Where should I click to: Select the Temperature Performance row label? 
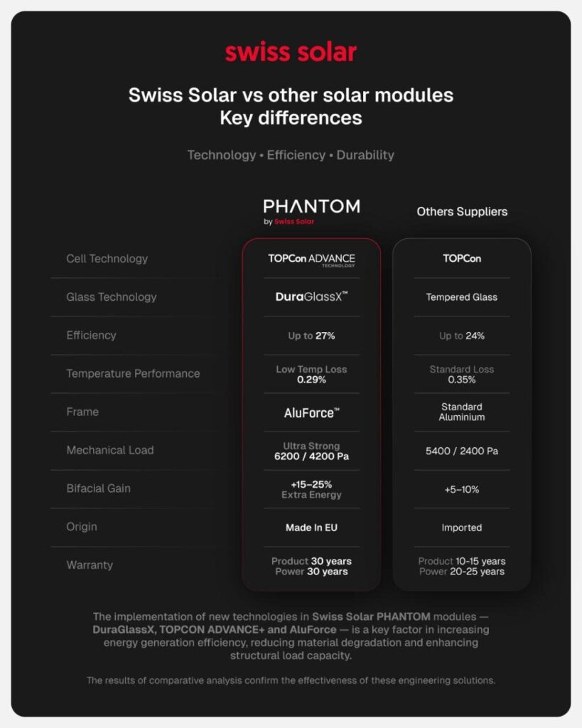[x=133, y=374]
